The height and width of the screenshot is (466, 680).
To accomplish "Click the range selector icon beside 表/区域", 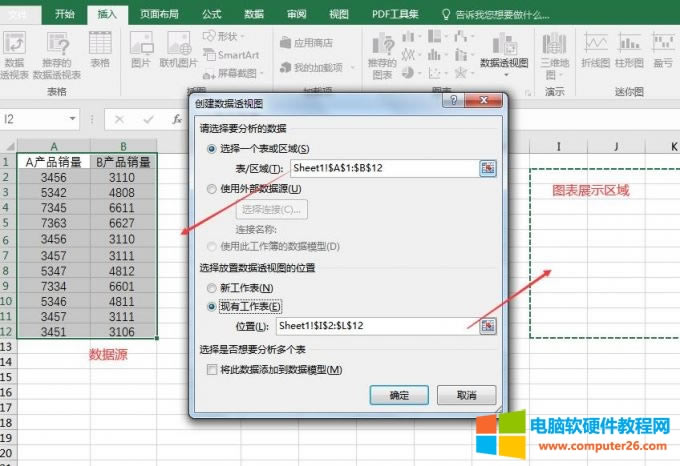I will tap(487, 168).
